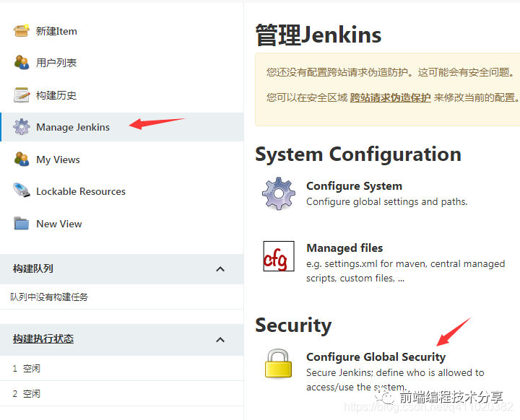Open New View in the sidebar
The height and width of the screenshot is (420, 520).
click(59, 224)
